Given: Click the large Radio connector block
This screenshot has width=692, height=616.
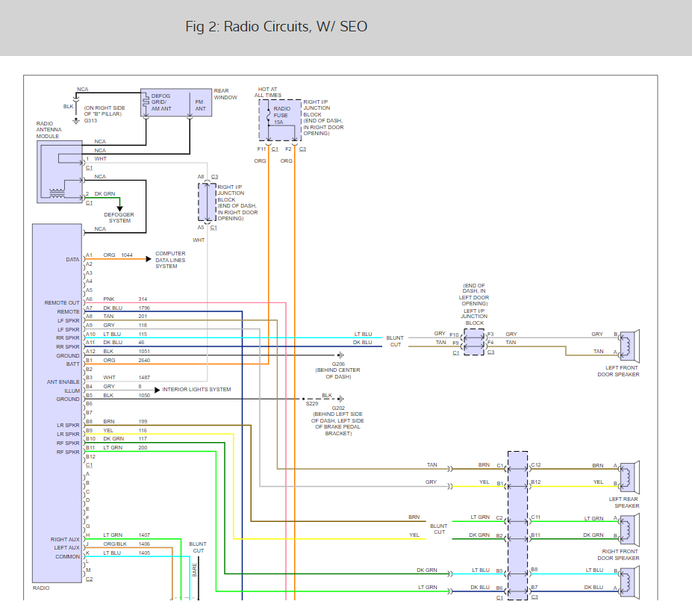Looking at the screenshot, I should [57, 403].
